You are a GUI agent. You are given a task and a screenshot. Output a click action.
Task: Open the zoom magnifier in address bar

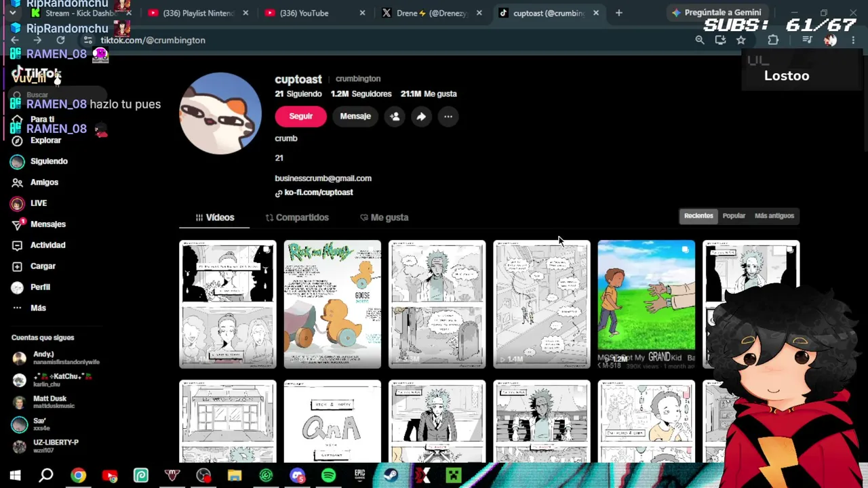[700, 40]
